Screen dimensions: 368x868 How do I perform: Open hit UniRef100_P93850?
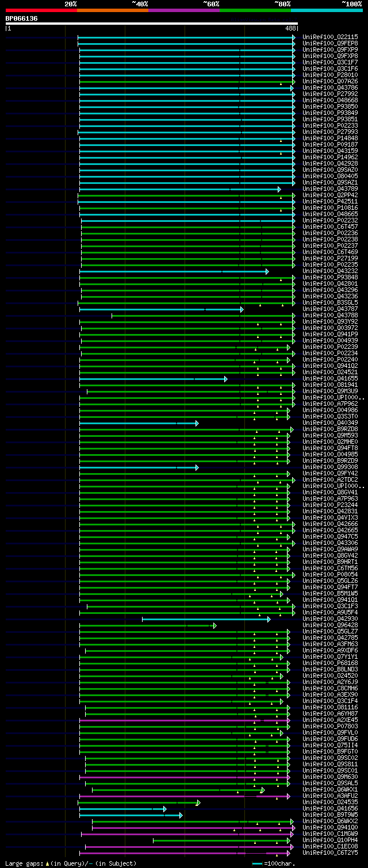click(x=330, y=107)
